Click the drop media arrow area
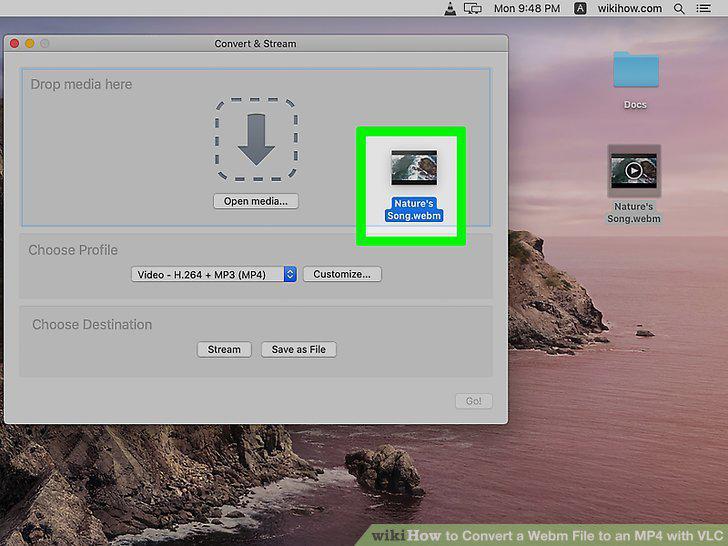Image resolution: width=728 pixels, height=546 pixels. [256, 139]
